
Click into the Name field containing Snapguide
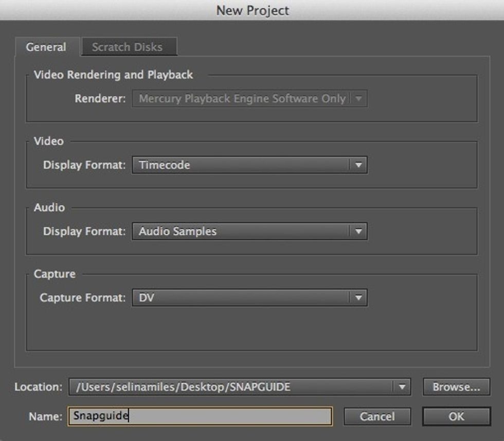(200, 416)
